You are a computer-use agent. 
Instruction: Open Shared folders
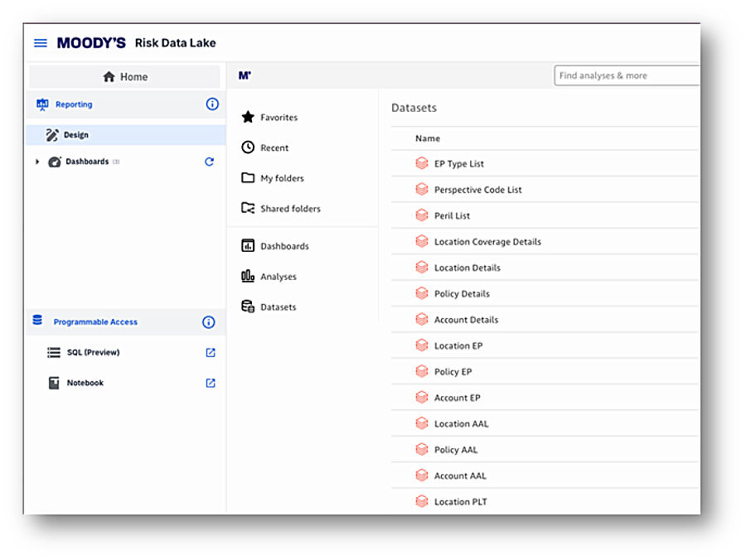pos(290,209)
